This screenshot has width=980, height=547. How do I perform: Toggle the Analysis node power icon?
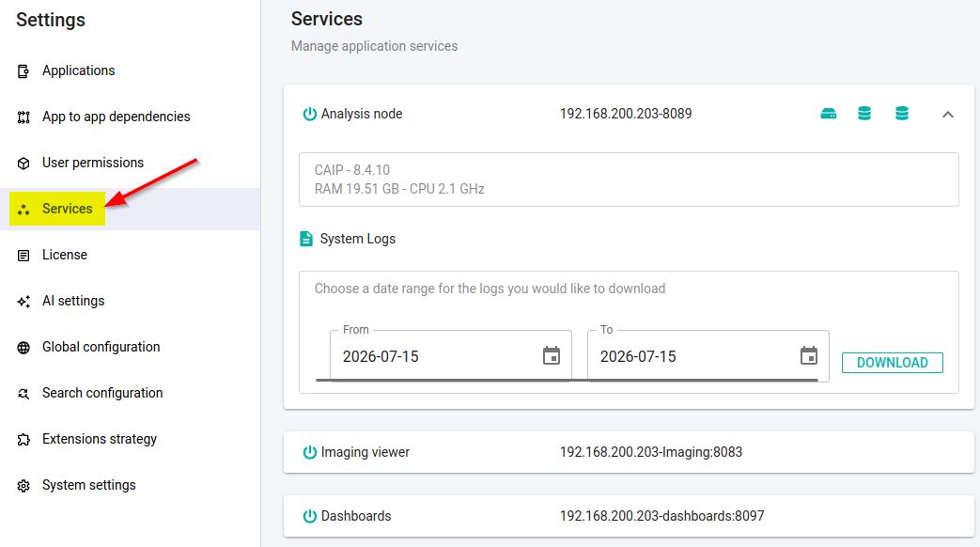[x=309, y=114]
